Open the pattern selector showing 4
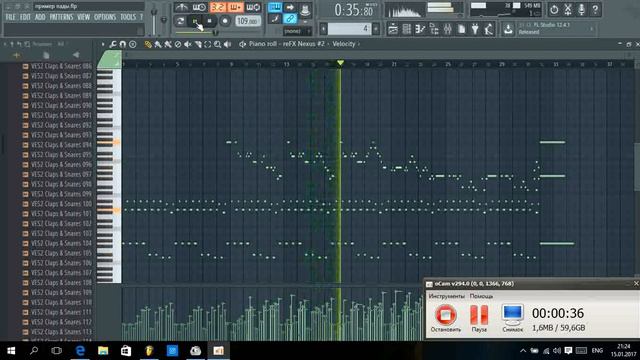 [x=349, y=29]
